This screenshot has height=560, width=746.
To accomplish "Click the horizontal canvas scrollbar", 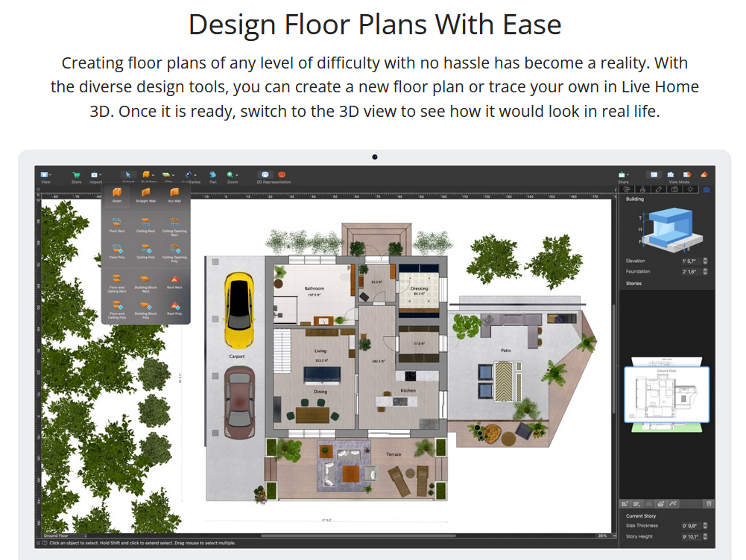I will pyautogui.click(x=358, y=535).
